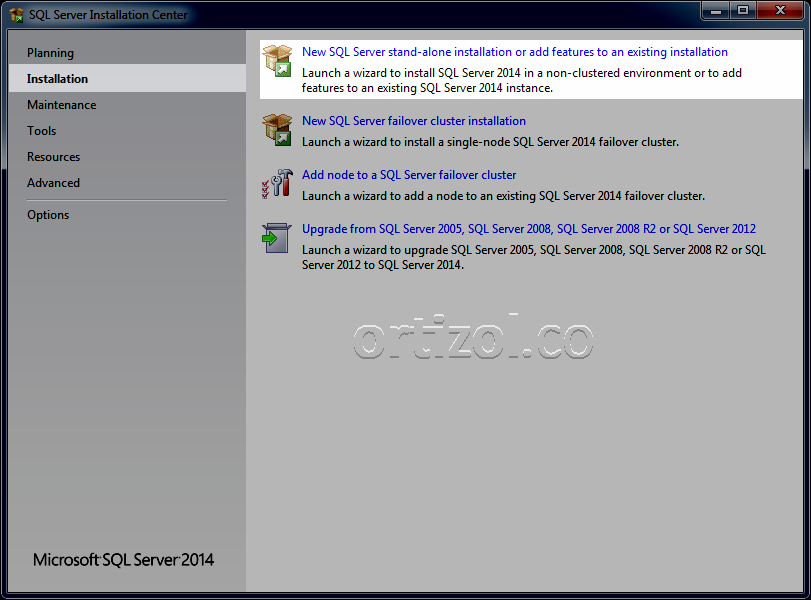Open the Tools section
This screenshot has height=600, width=811.
(41, 131)
